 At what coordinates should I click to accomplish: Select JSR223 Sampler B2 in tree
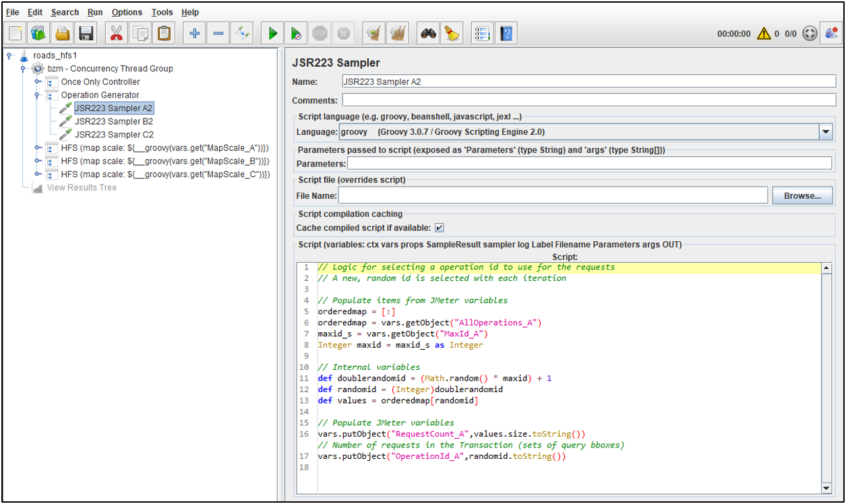(x=113, y=121)
